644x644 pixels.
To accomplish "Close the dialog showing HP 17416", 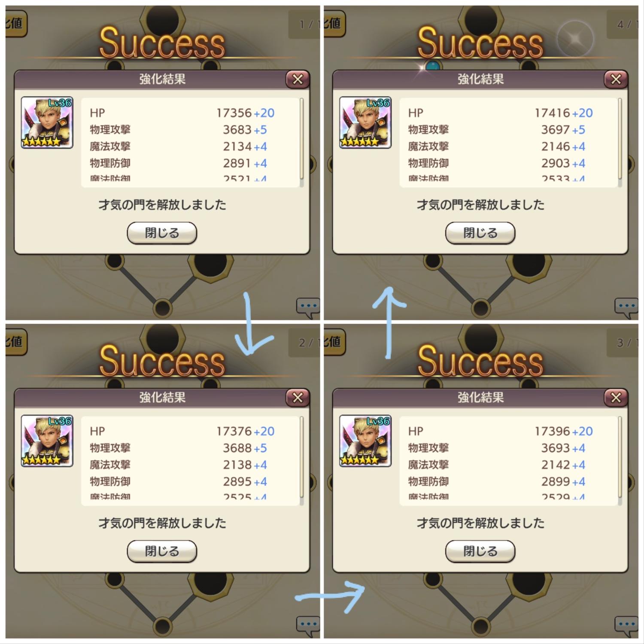I will [x=616, y=79].
